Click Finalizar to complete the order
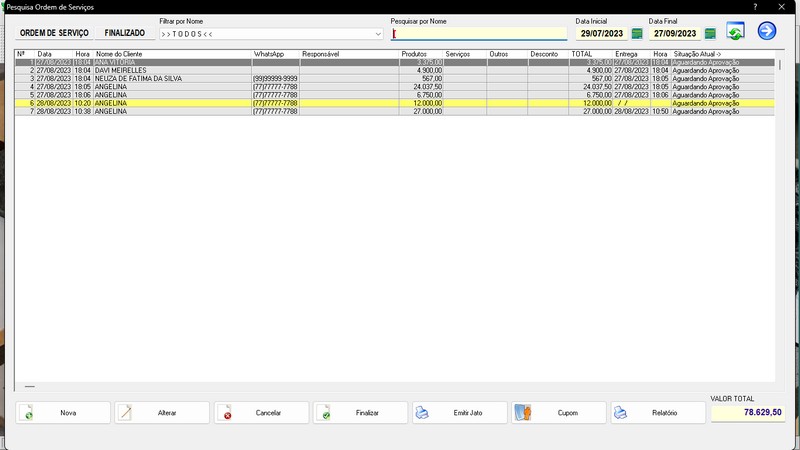The height and width of the screenshot is (450, 800). (361, 413)
